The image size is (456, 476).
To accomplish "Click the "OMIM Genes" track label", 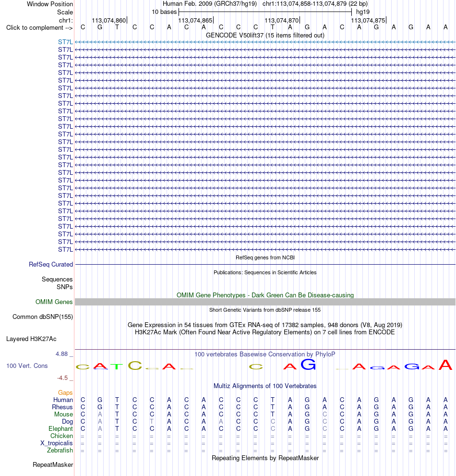I will (54, 302).
